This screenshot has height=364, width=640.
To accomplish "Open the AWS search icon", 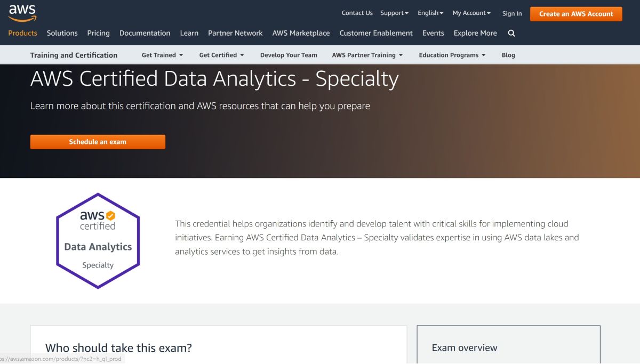I will point(511,33).
